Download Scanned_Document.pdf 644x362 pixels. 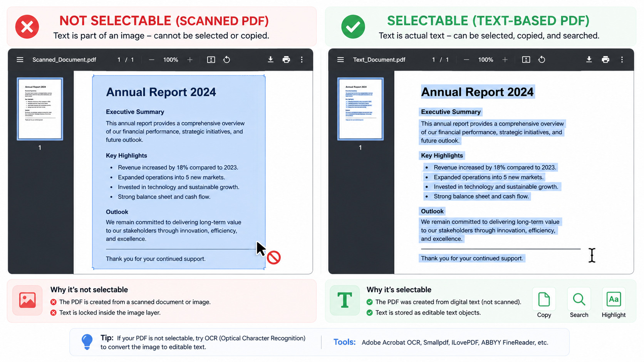coord(271,59)
